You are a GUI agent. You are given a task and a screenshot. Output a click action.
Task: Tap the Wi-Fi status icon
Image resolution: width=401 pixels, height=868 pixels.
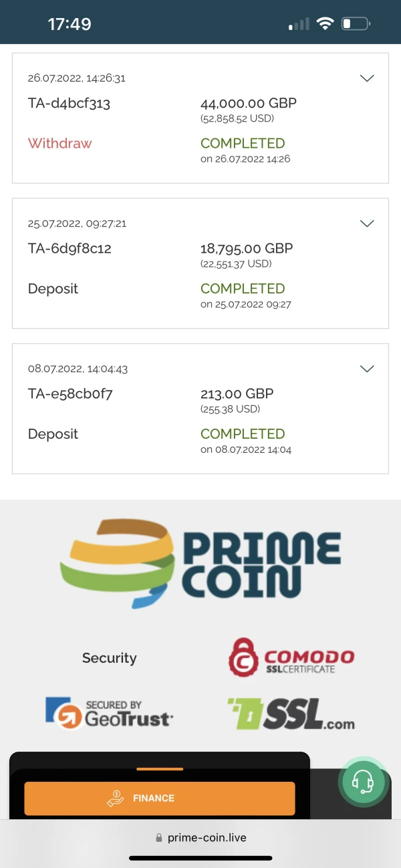pos(325,24)
